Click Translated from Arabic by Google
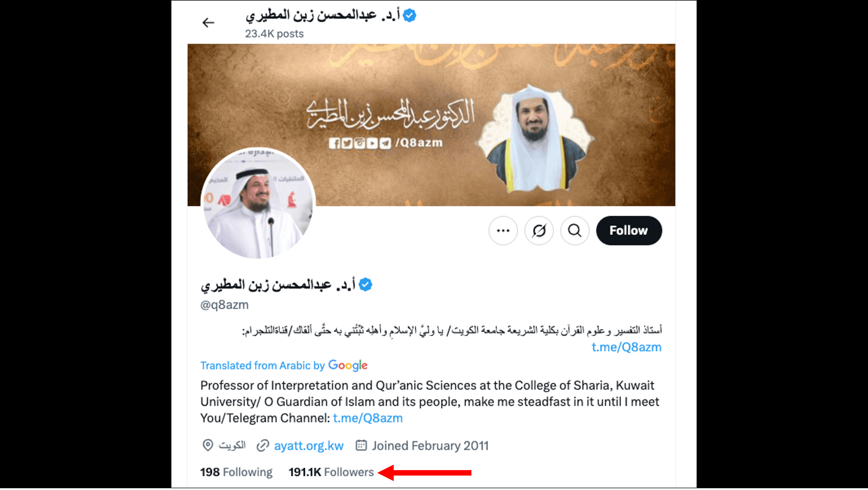868x490 pixels. pyautogui.click(x=284, y=365)
